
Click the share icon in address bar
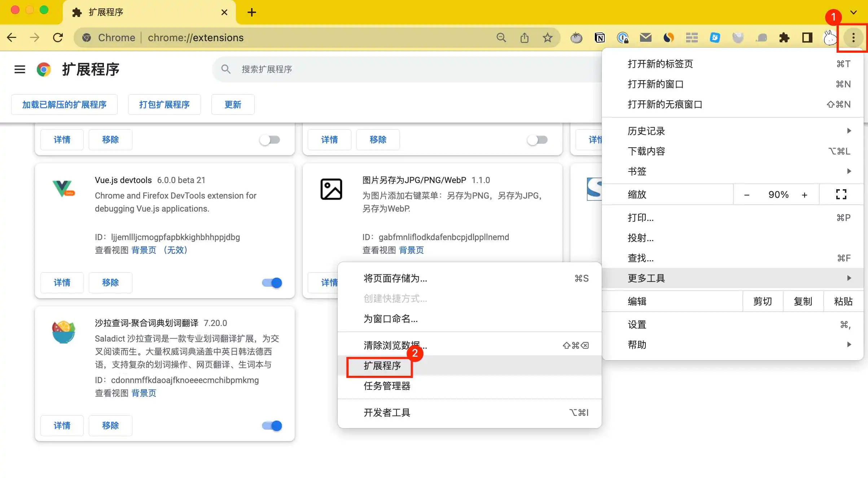tap(524, 38)
